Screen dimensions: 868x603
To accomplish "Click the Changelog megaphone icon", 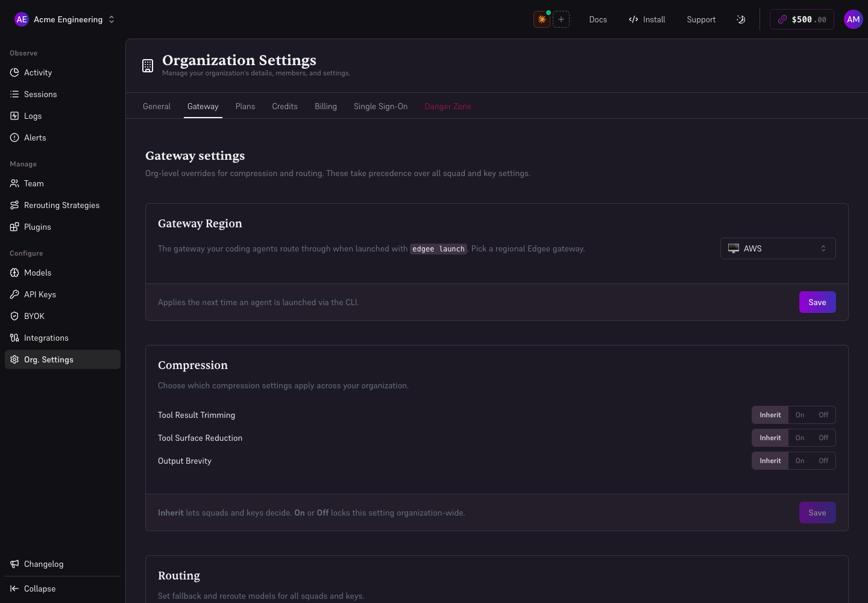I will (x=14, y=564).
